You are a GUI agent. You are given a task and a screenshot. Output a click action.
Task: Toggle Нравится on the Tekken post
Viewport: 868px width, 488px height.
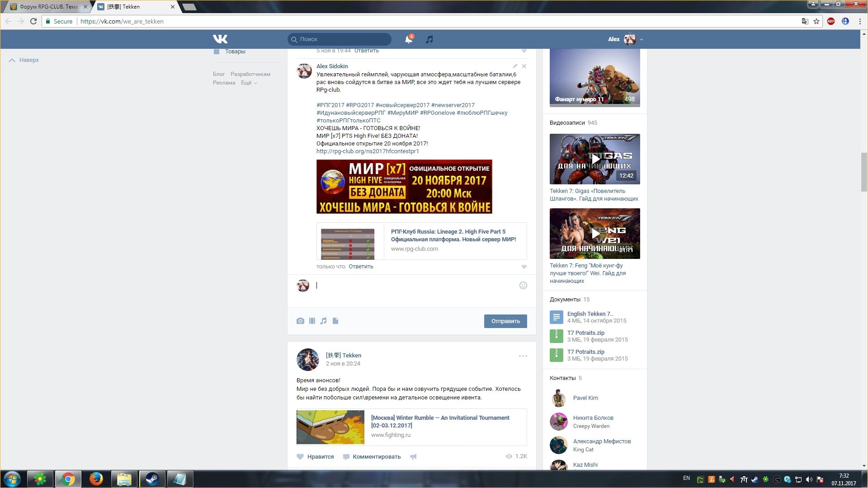[x=316, y=456]
